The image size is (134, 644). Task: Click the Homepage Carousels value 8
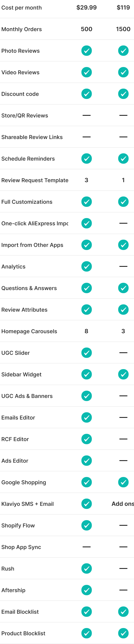click(86, 331)
